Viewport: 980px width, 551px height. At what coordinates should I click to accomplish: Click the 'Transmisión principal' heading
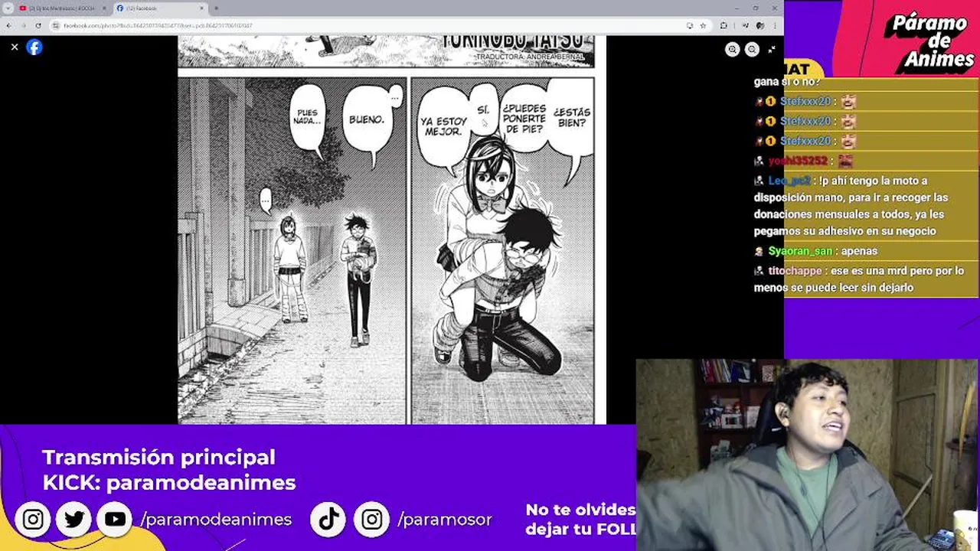click(x=158, y=458)
